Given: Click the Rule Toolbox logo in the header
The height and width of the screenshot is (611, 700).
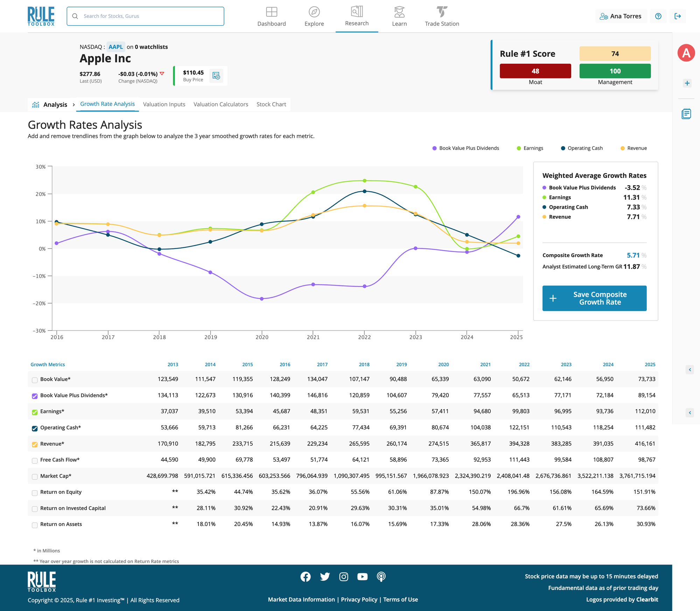Looking at the screenshot, I should pyautogui.click(x=41, y=16).
